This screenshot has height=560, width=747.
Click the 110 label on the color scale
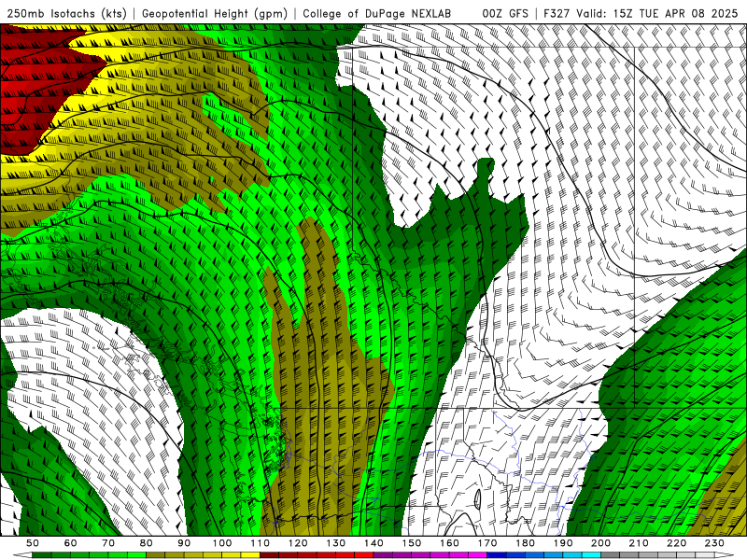coord(261,543)
